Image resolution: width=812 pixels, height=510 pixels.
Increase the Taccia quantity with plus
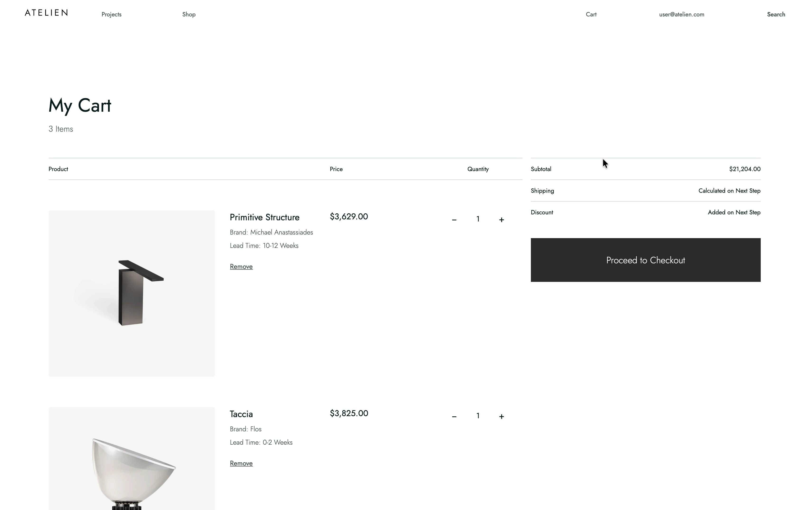(501, 416)
